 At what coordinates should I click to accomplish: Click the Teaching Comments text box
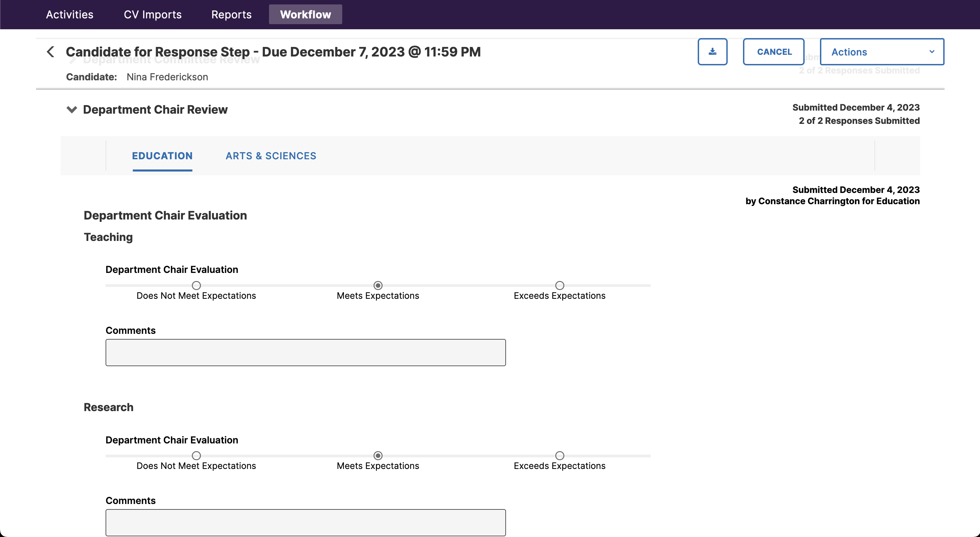tap(305, 353)
